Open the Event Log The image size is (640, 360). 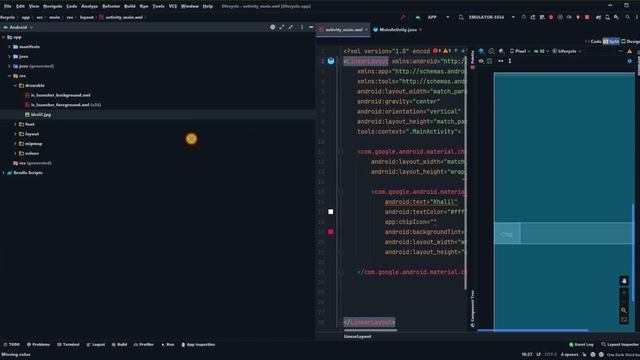(x=581, y=344)
